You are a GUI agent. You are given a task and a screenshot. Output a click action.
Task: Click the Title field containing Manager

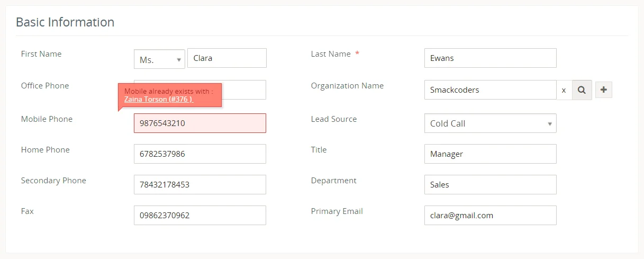tap(490, 154)
